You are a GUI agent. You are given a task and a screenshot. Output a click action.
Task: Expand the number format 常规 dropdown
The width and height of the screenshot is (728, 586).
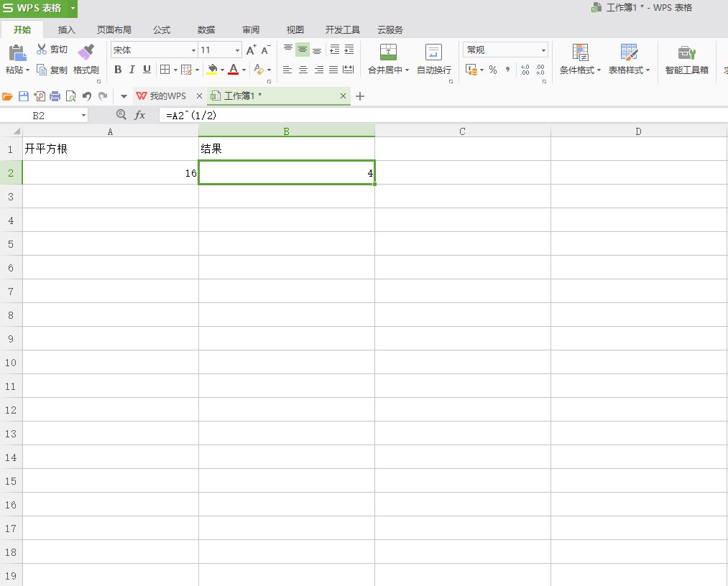pyautogui.click(x=543, y=50)
